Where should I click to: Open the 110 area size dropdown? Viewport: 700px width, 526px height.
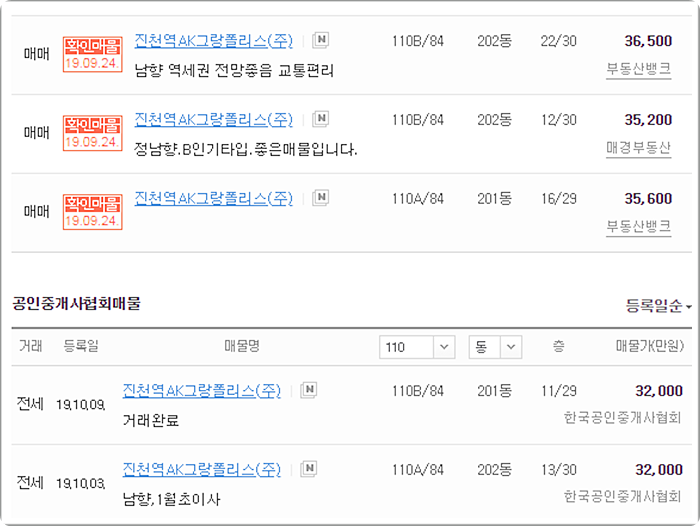pyautogui.click(x=417, y=347)
